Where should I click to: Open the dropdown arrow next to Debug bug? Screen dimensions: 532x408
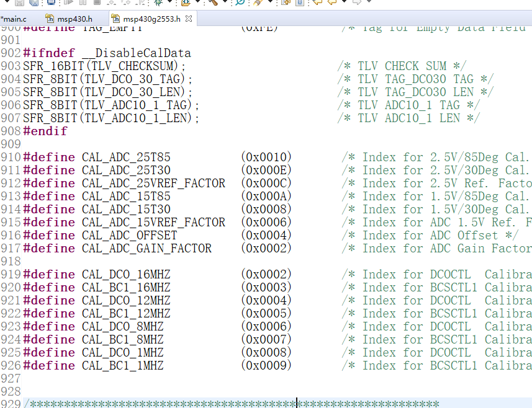click(x=170, y=2)
